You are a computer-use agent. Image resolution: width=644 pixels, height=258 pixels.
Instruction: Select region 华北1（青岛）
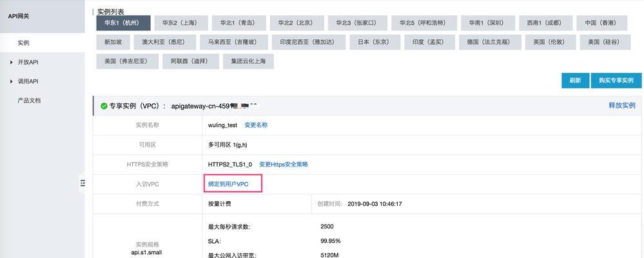239,23
